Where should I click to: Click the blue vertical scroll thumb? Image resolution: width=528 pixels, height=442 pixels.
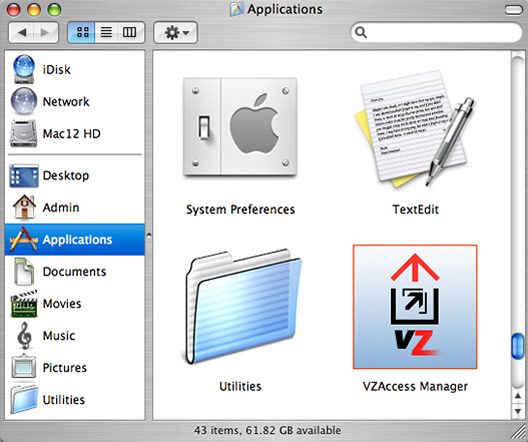pyautogui.click(x=518, y=346)
